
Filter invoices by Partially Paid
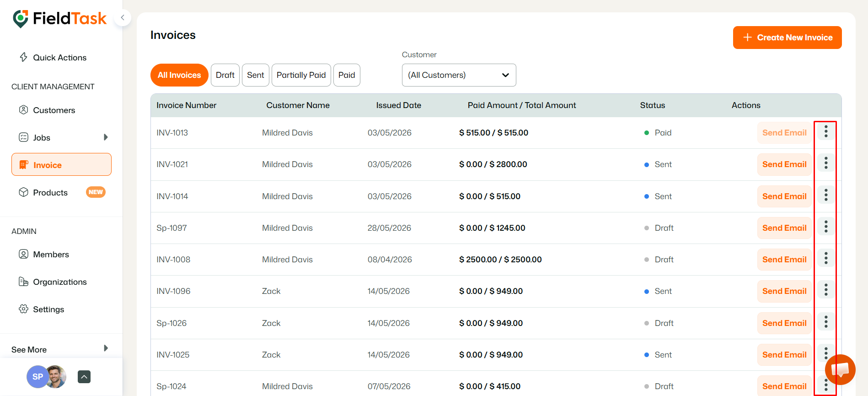pyautogui.click(x=301, y=75)
